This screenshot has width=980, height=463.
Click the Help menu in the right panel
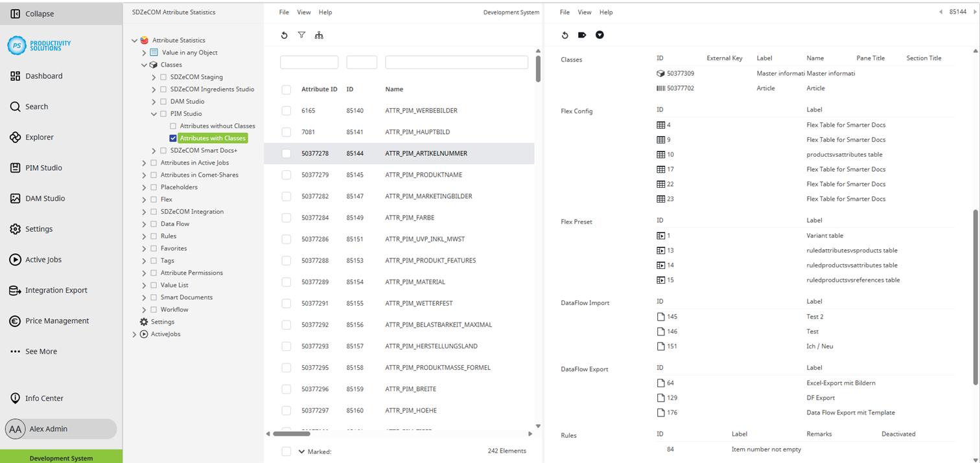(606, 12)
